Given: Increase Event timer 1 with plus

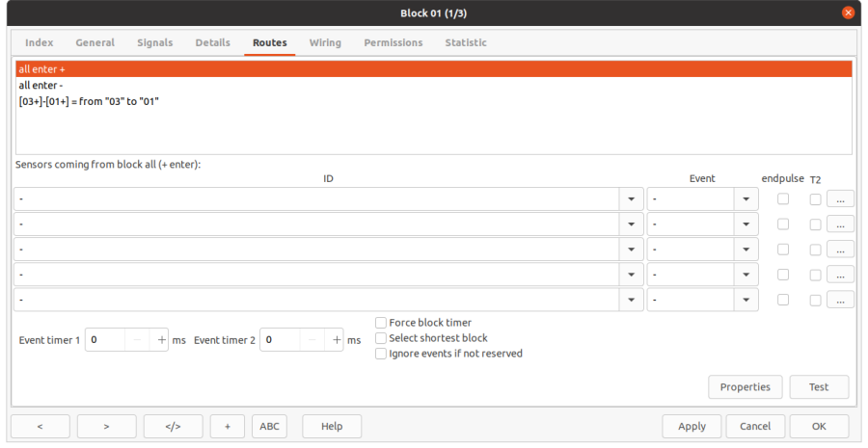Looking at the screenshot, I should 162,340.
